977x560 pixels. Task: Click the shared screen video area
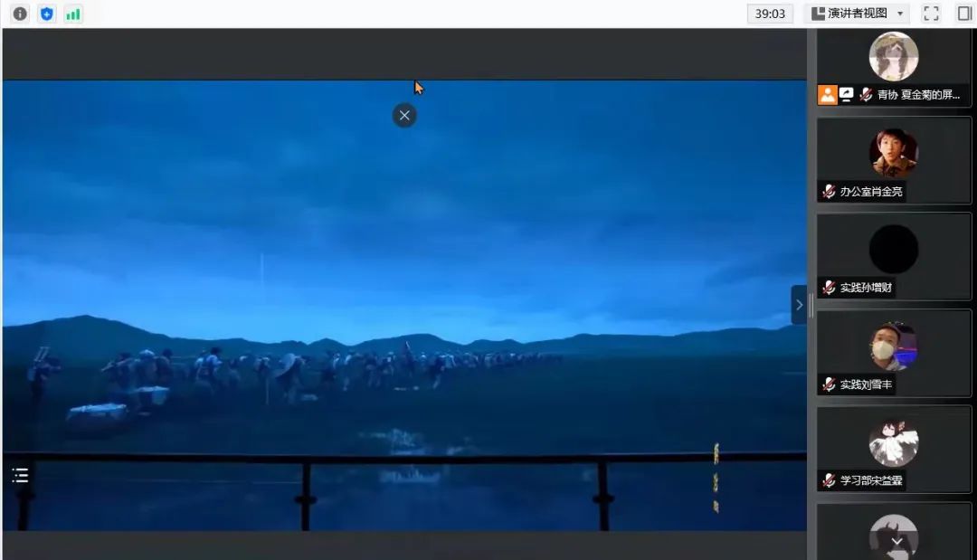click(x=403, y=271)
